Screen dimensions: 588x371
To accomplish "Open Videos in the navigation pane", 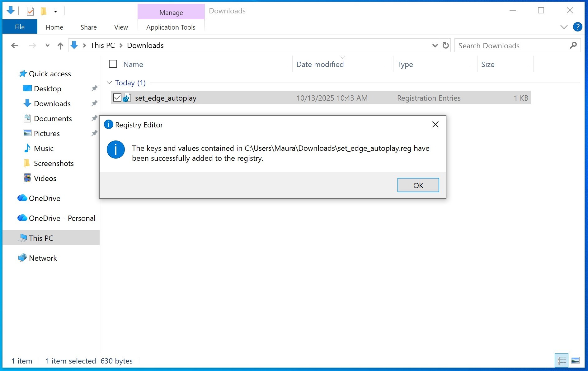I will click(x=45, y=178).
